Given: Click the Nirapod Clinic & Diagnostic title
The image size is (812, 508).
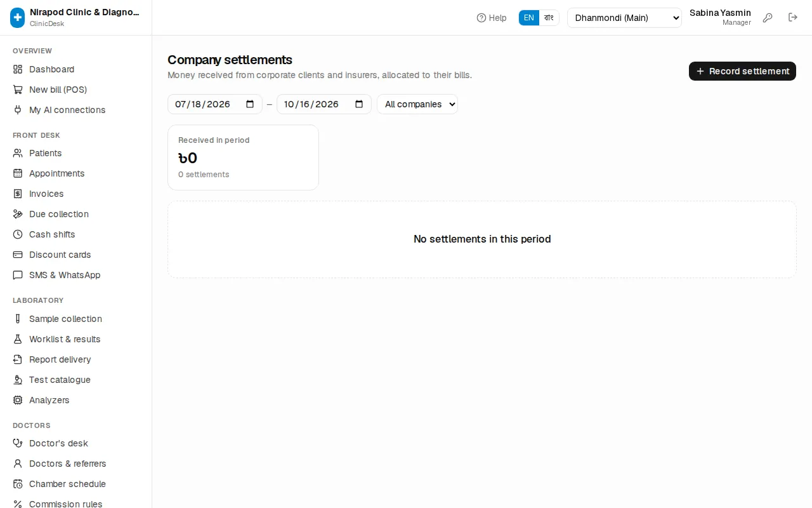Looking at the screenshot, I should pos(84,12).
